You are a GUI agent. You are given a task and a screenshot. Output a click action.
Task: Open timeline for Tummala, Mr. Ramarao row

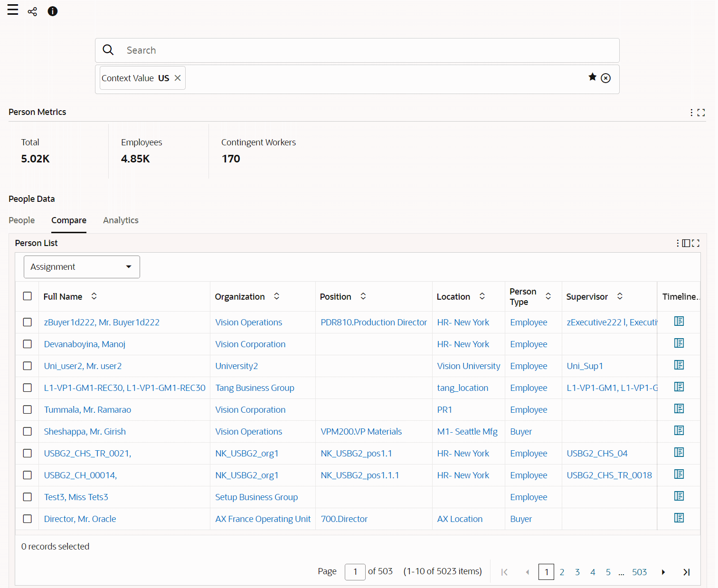(x=679, y=409)
